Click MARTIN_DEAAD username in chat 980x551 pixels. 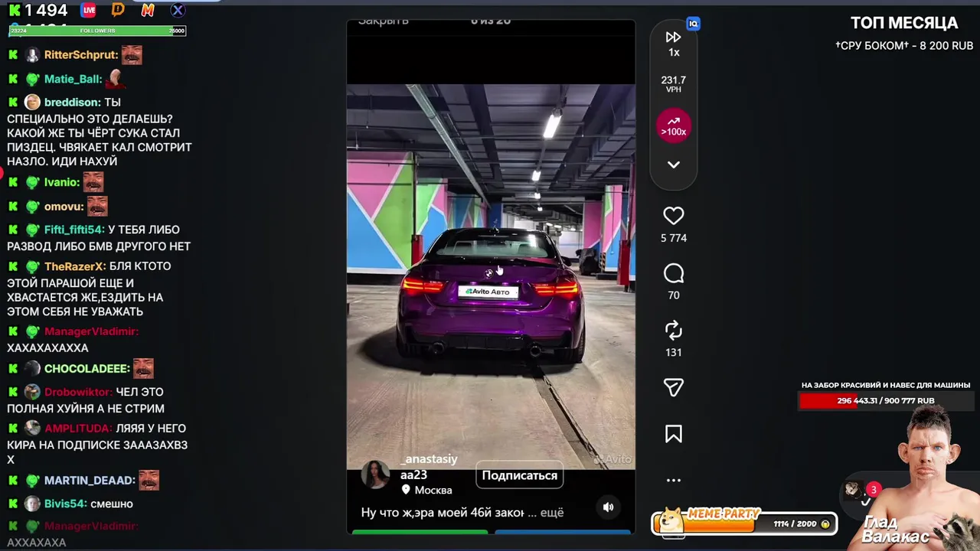(90, 481)
